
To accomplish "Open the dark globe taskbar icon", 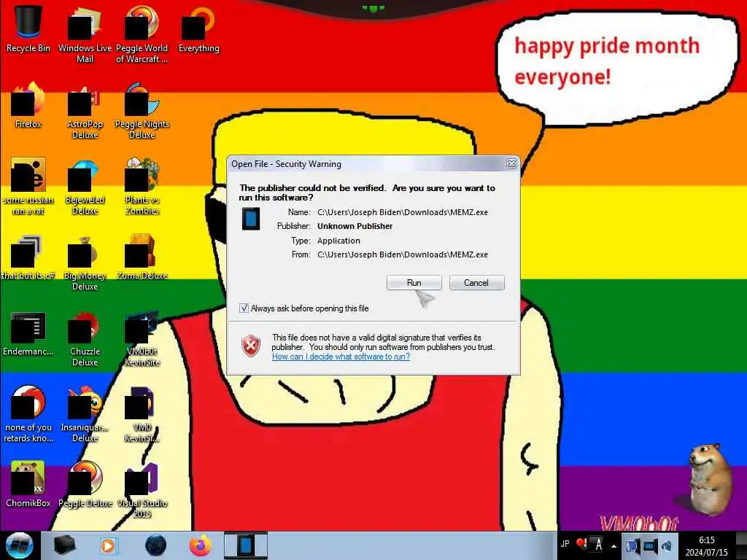I will click(x=156, y=545).
